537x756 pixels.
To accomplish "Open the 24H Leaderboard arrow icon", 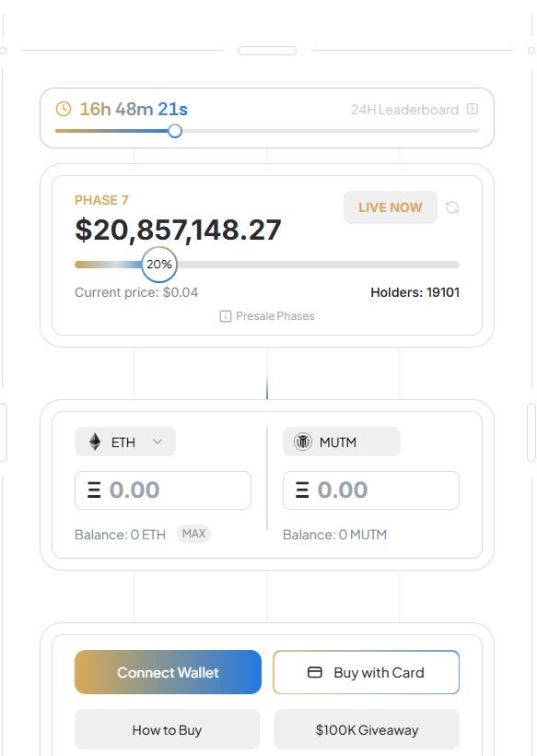I will tap(473, 109).
